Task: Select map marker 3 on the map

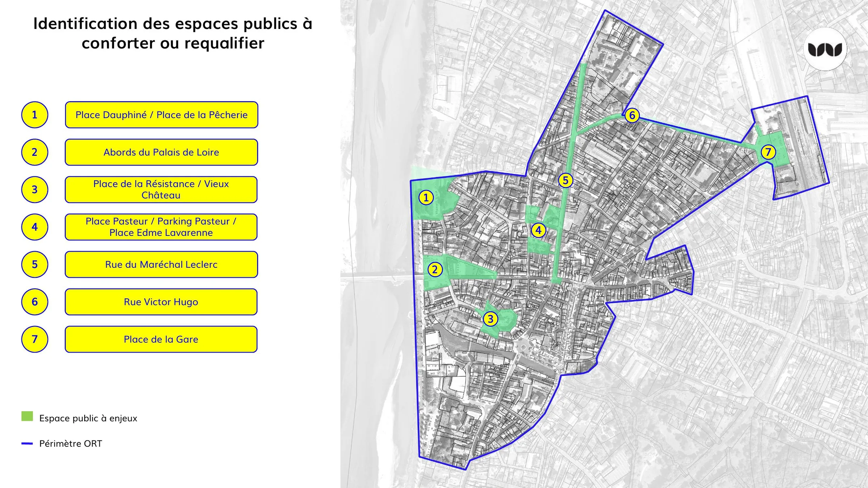Action: (x=490, y=319)
